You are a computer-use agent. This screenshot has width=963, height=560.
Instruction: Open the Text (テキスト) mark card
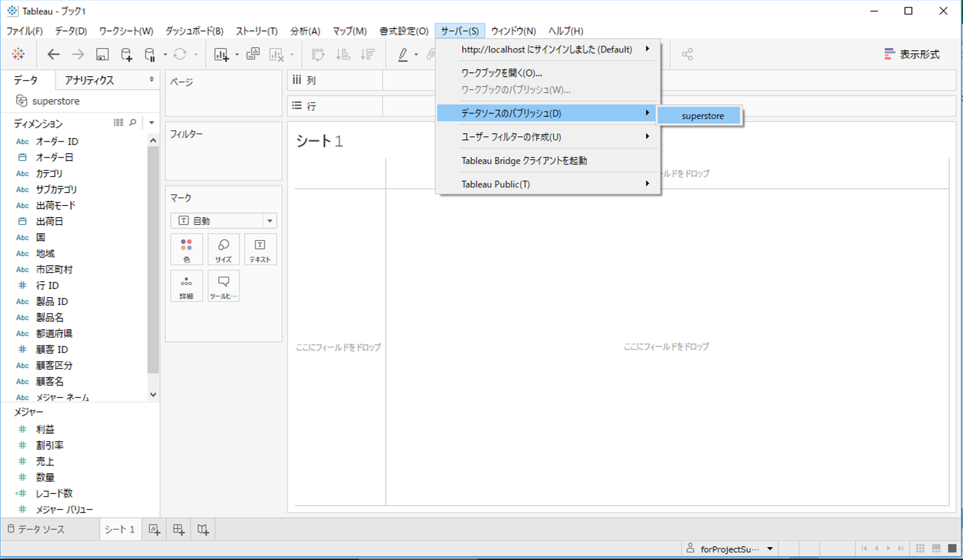[x=260, y=249]
